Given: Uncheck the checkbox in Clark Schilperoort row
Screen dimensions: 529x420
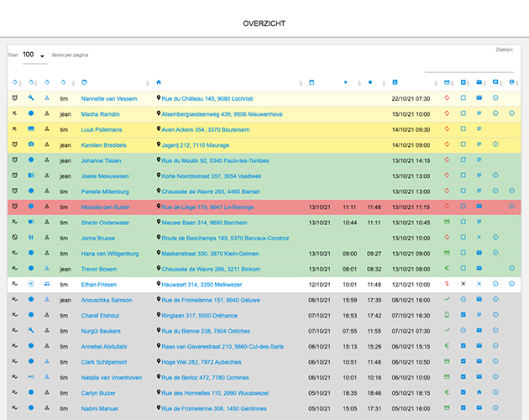Looking at the screenshot, I should point(463,361).
